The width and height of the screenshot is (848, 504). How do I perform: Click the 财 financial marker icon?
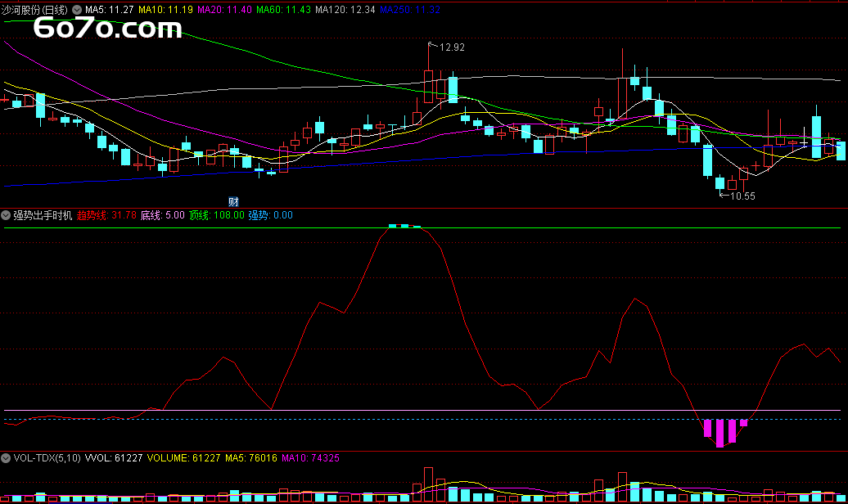(233, 202)
